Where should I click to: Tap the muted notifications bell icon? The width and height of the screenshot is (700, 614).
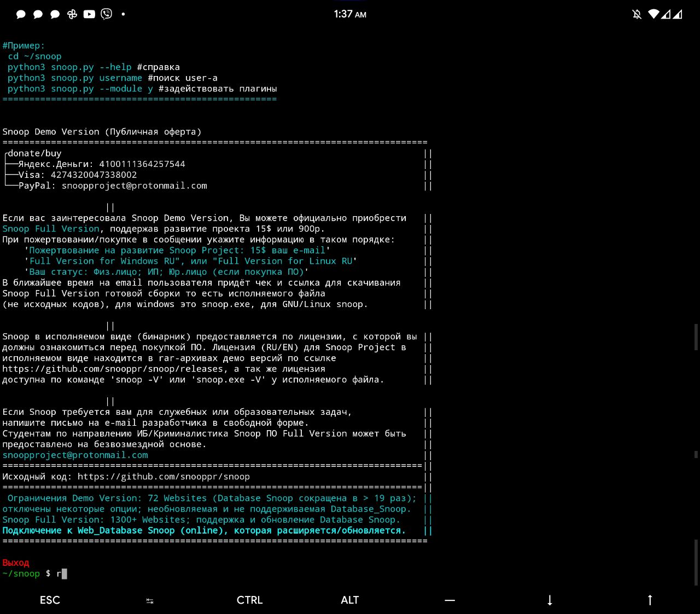point(637,14)
